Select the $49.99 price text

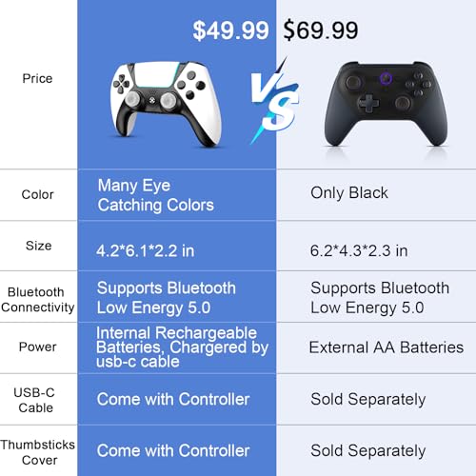[230, 30]
